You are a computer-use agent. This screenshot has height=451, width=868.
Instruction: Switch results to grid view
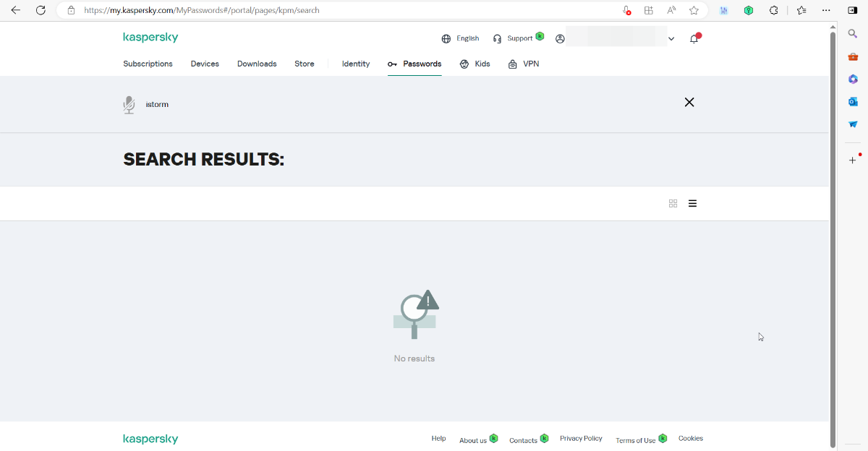point(673,204)
